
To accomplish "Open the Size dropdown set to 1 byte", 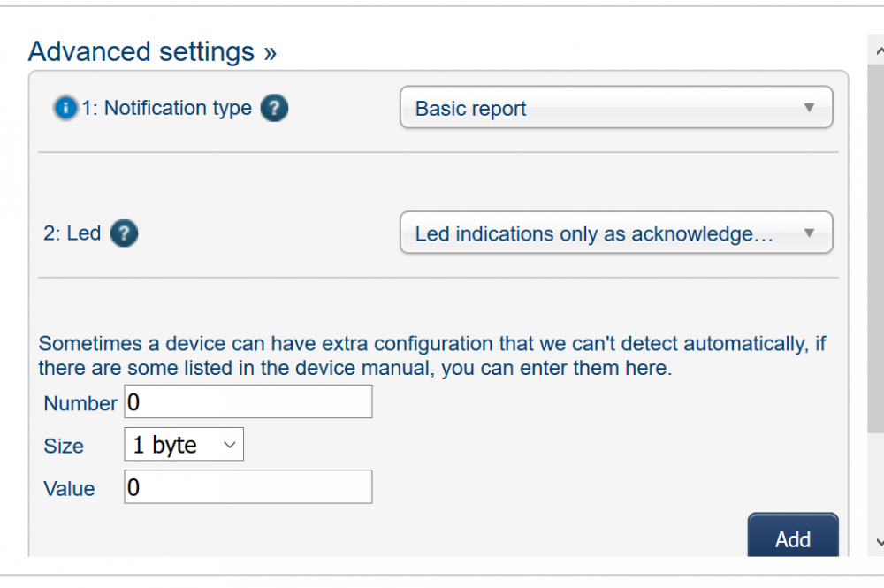I will pos(183,446).
